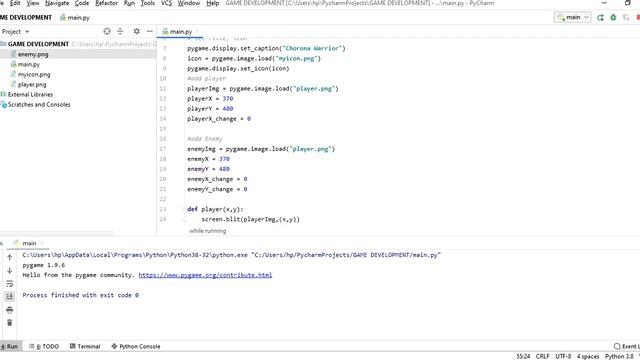
Task: Close the 'main' run tab
Action: click(42, 243)
